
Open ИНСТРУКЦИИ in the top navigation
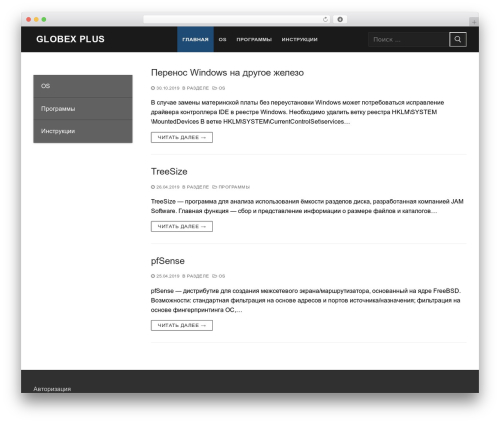pyautogui.click(x=299, y=39)
